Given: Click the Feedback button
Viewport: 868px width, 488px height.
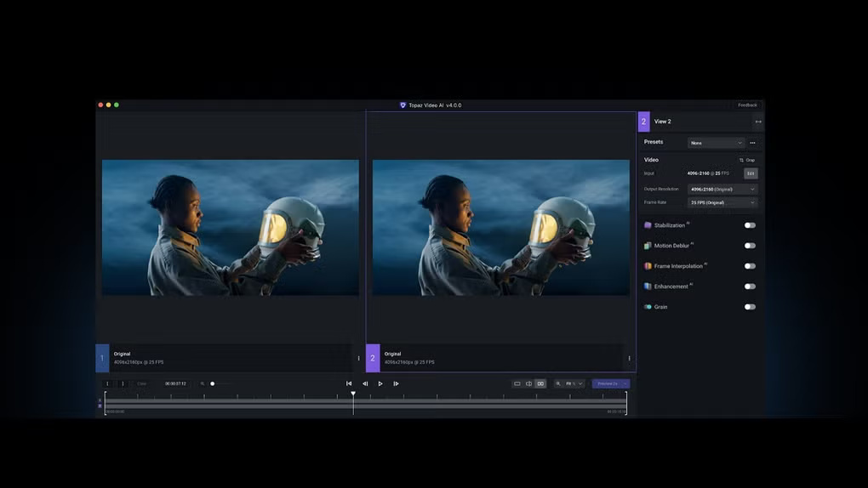Looking at the screenshot, I should point(747,105).
